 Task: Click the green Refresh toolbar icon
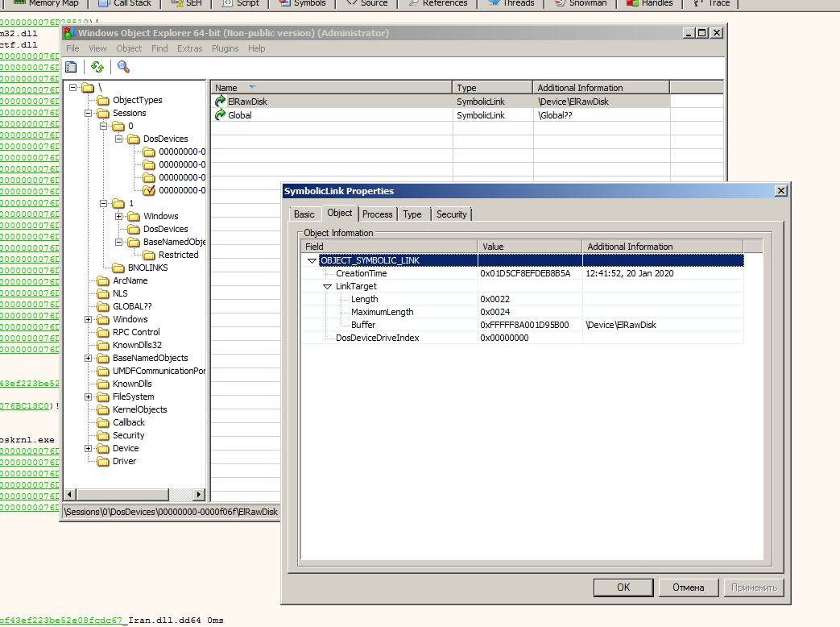click(x=97, y=67)
